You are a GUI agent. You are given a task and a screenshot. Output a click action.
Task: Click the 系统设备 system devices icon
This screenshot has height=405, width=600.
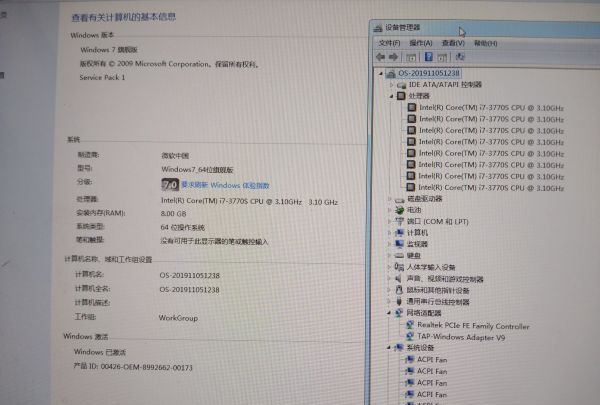click(399, 348)
